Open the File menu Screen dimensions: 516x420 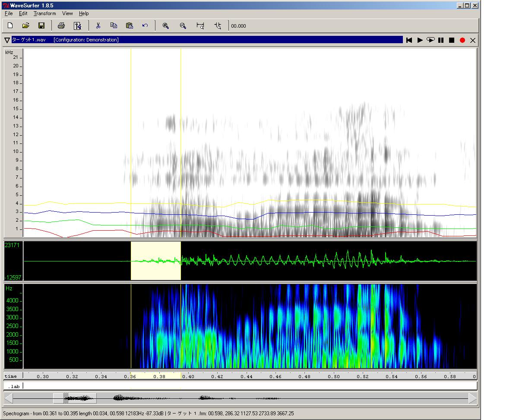pyautogui.click(x=9, y=13)
